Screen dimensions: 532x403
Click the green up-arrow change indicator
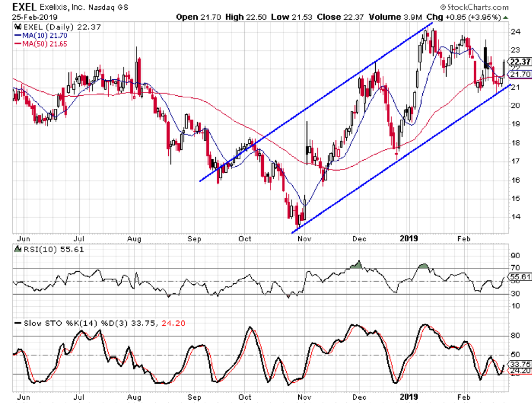tap(506, 17)
